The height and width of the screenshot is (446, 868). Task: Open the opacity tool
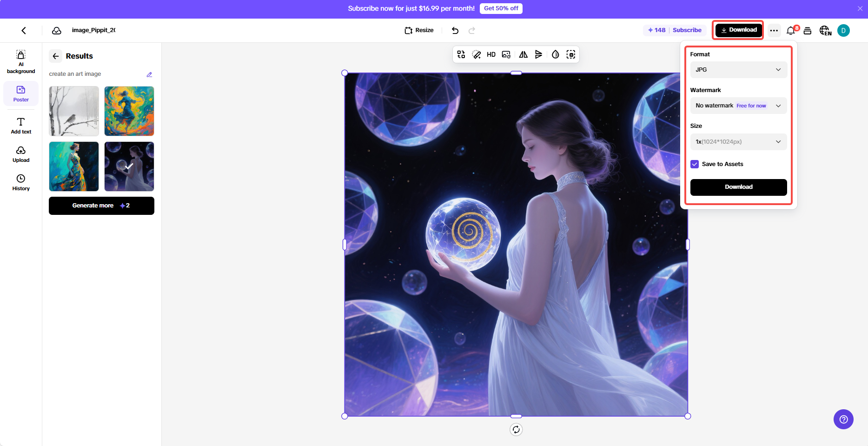556,54
